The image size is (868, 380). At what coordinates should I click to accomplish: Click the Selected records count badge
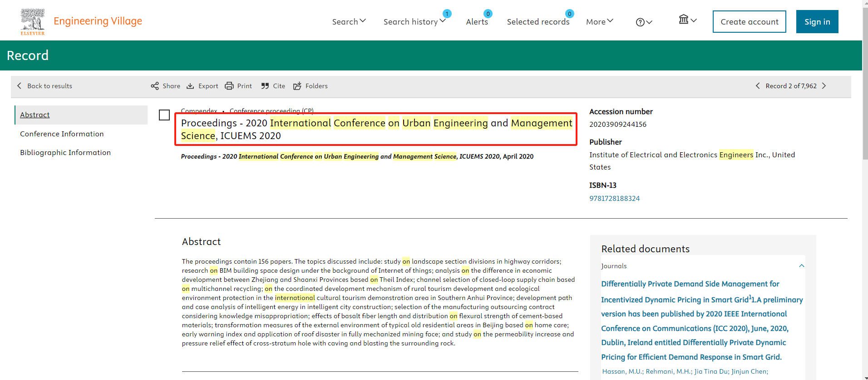pos(570,14)
